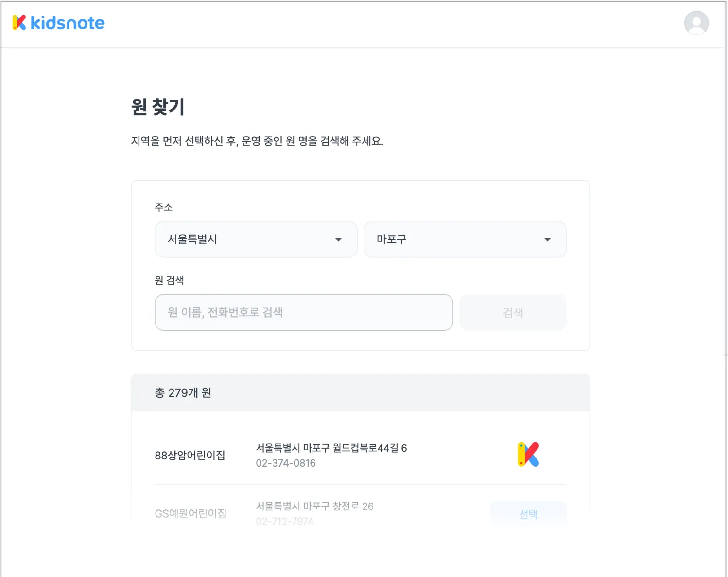Click the K icon in the 88상암어린이집 row
Image resolution: width=728 pixels, height=577 pixels.
pyautogui.click(x=528, y=455)
